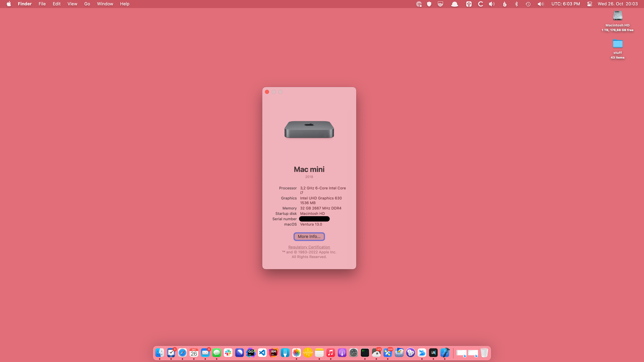644x362 pixels.
Task: Launch GoLand from the Dock
Action: 251,352
